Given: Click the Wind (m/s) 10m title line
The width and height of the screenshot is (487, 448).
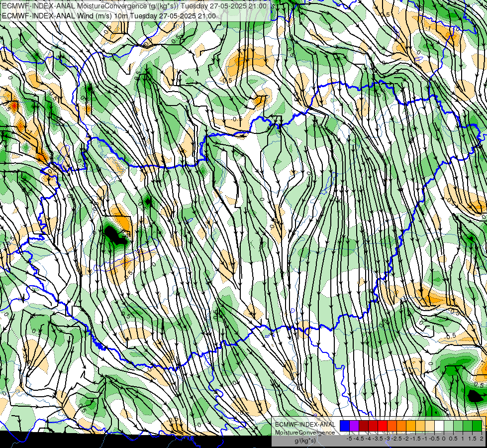Looking at the screenshot, I should [108, 16].
